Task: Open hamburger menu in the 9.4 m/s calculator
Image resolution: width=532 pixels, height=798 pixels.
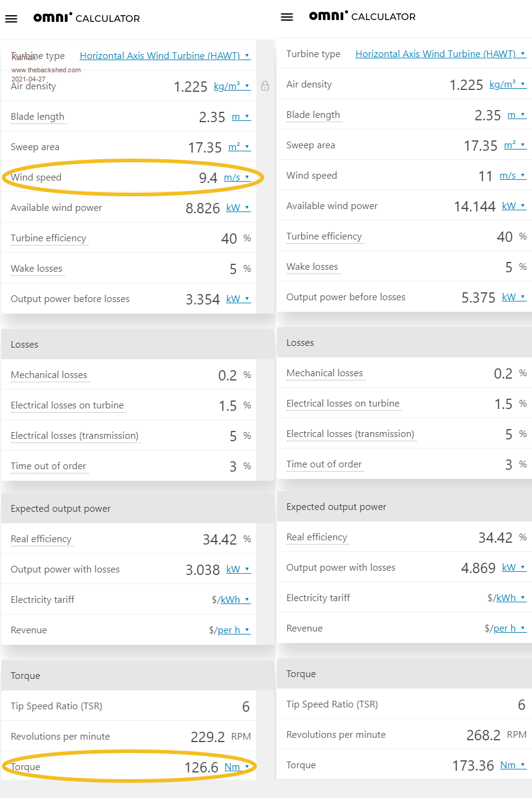Action: point(11,19)
